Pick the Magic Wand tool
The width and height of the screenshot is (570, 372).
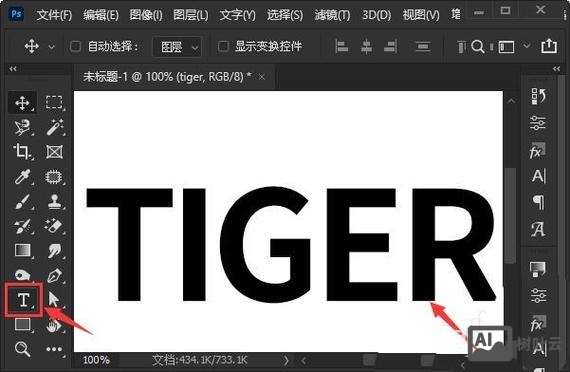[54, 127]
